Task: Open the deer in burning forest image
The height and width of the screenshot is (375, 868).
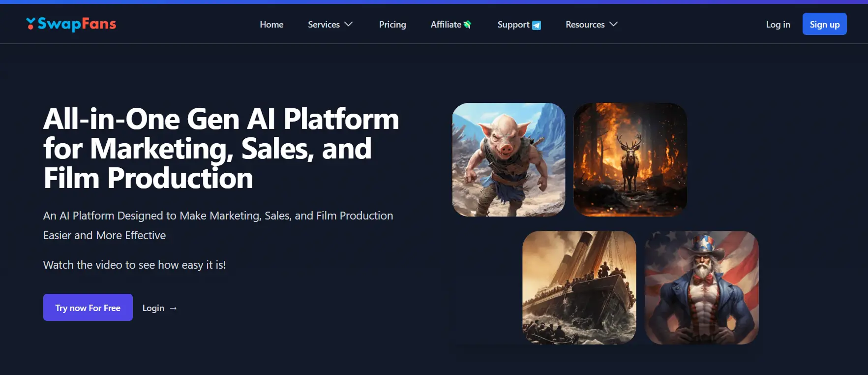Action: click(x=630, y=159)
